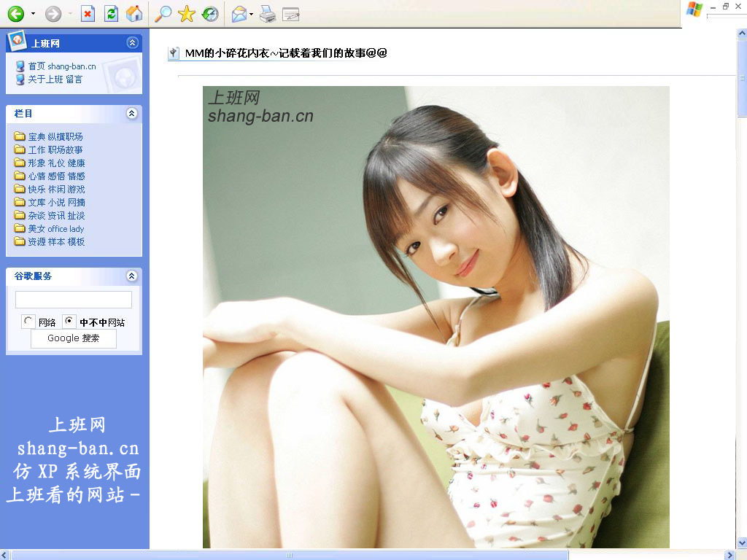The width and height of the screenshot is (747, 560).
Task: Click folder icon next to 心情 感悟 情感
Action: (x=20, y=176)
